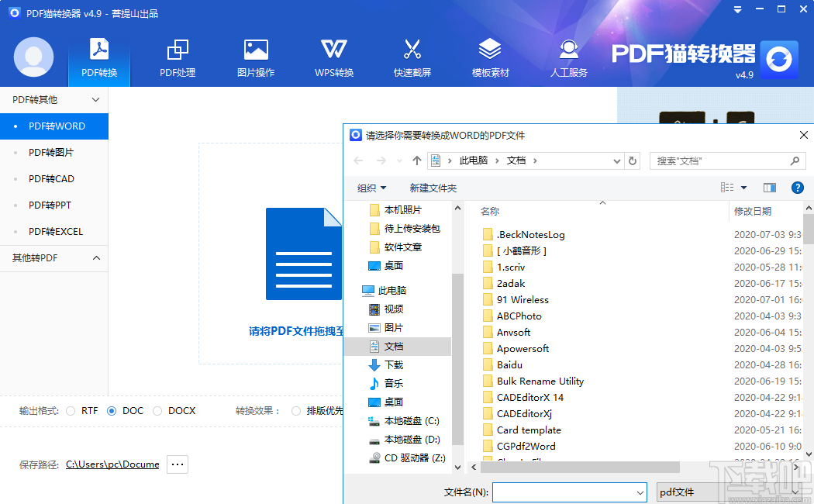Switch to 图片操作 tab

click(256, 57)
